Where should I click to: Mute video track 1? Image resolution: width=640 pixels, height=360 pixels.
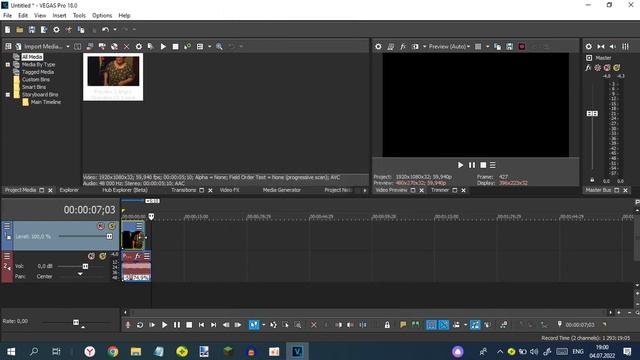(x=100, y=226)
